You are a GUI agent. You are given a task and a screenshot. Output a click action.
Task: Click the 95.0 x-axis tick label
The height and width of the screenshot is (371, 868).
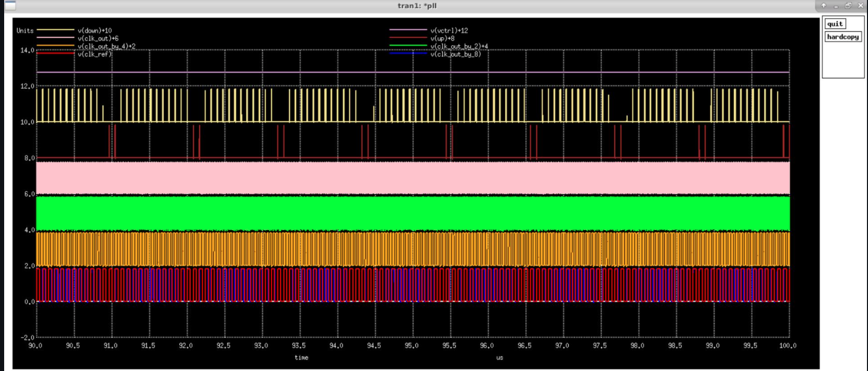(412, 346)
